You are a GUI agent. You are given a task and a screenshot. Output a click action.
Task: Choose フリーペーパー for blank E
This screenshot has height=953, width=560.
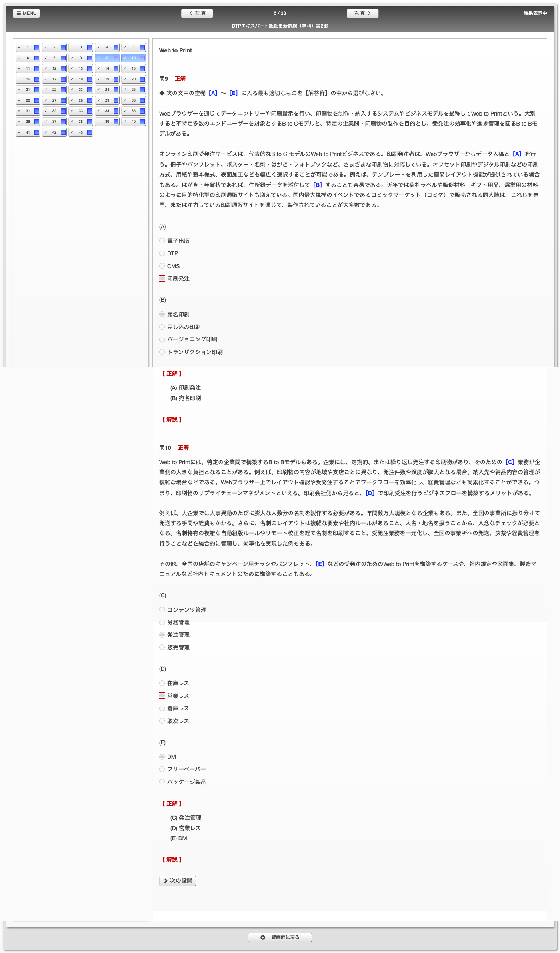162,769
